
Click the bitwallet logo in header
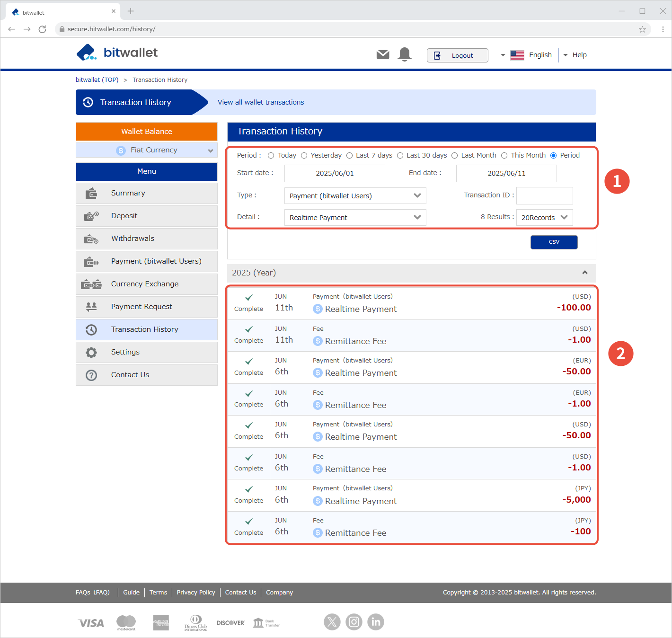click(117, 53)
